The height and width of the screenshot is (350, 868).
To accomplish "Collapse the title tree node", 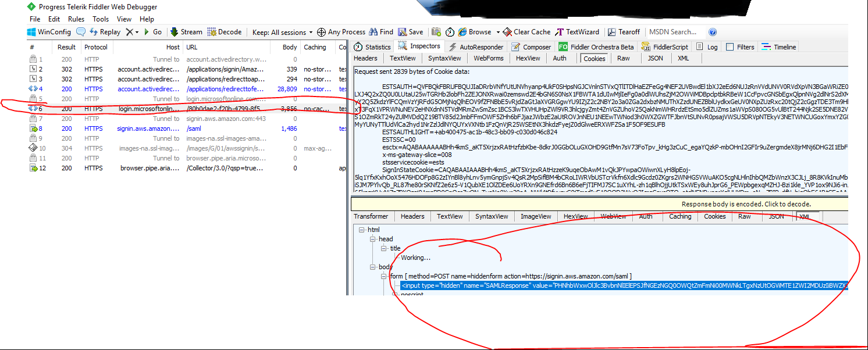I will [383, 248].
